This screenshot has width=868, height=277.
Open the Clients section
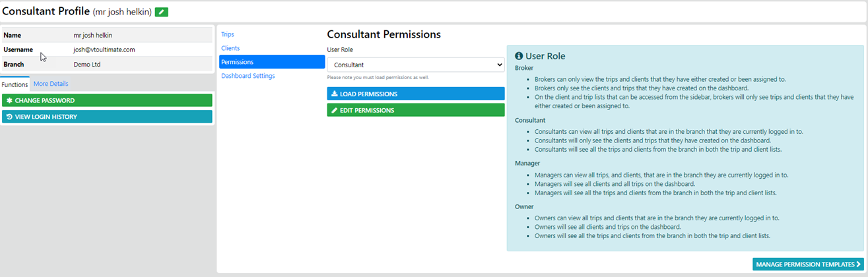[230, 48]
